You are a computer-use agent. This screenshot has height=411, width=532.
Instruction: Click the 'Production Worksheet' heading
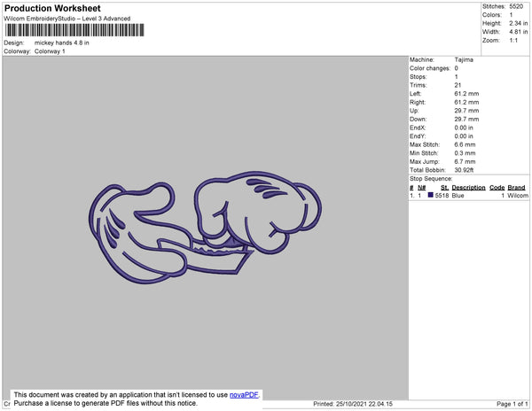pos(52,9)
